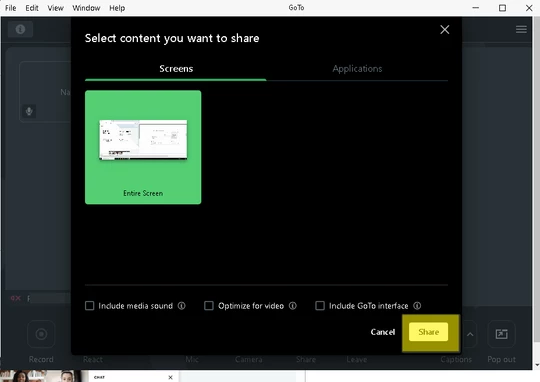Show info for Optimize for video
The image size is (540, 382).
293,306
